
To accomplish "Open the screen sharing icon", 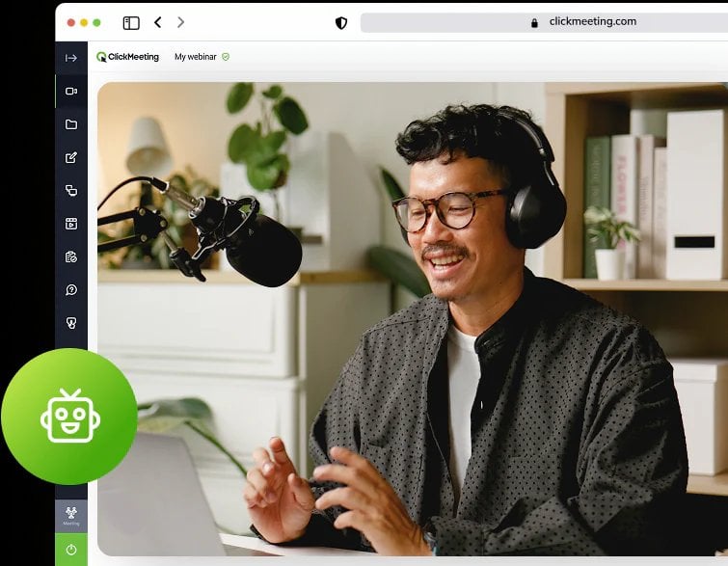I will [71, 190].
